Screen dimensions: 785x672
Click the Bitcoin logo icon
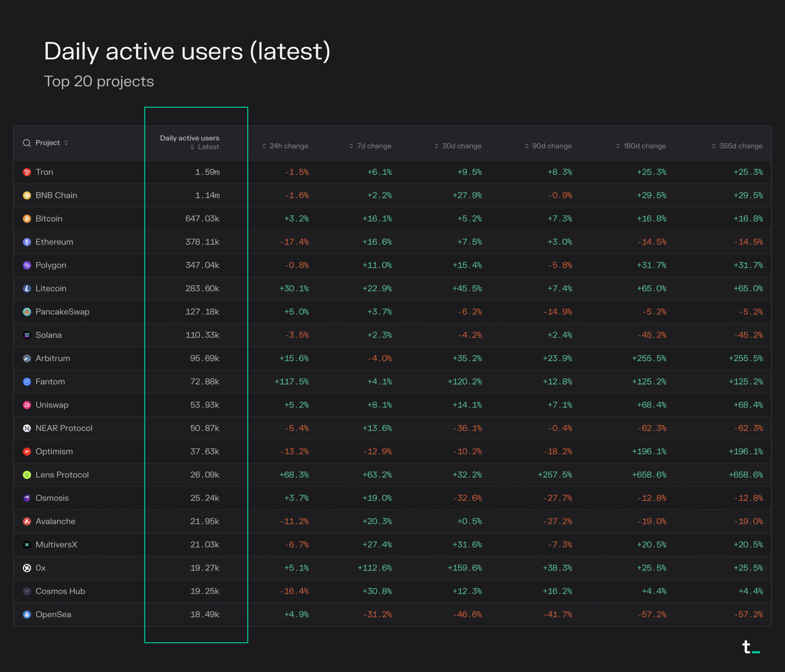pos(27,219)
